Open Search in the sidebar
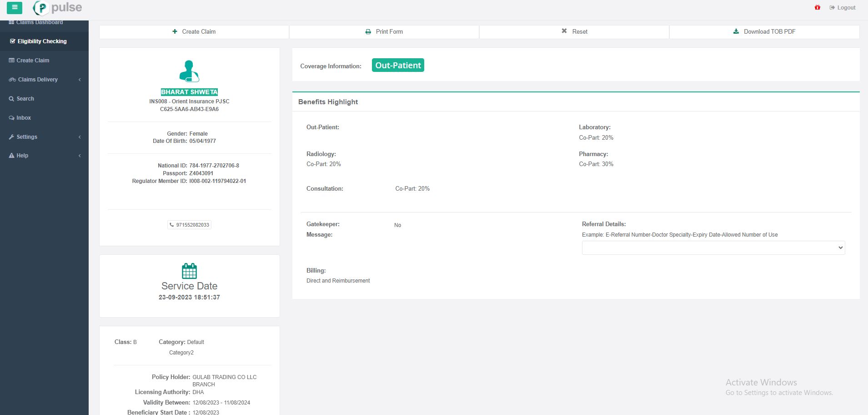 tap(25, 99)
